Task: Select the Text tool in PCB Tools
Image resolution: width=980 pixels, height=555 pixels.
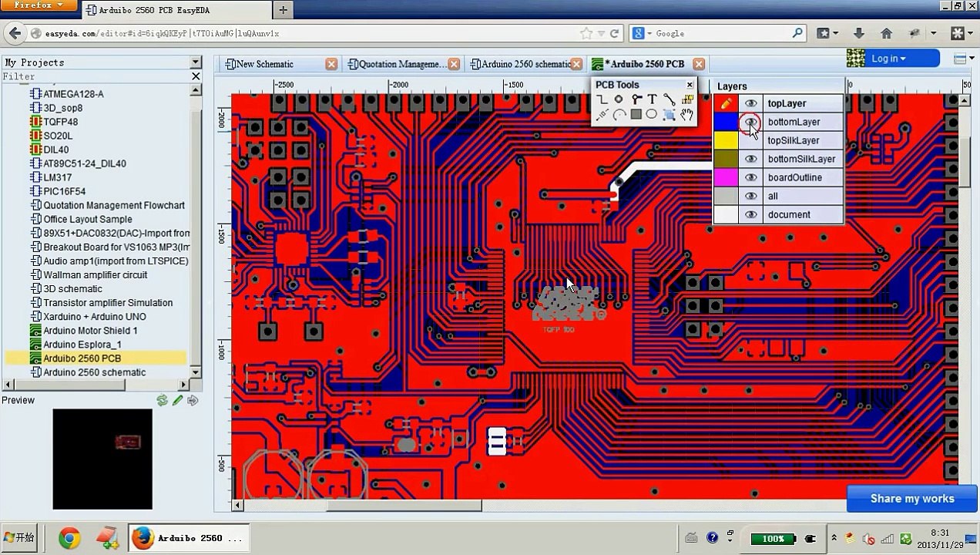Action: tap(652, 99)
